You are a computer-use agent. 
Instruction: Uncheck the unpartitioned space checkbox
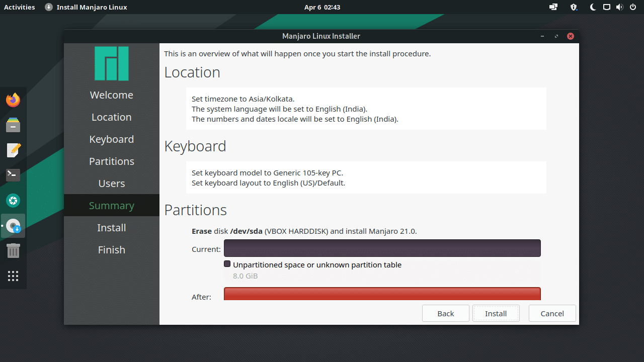click(227, 263)
